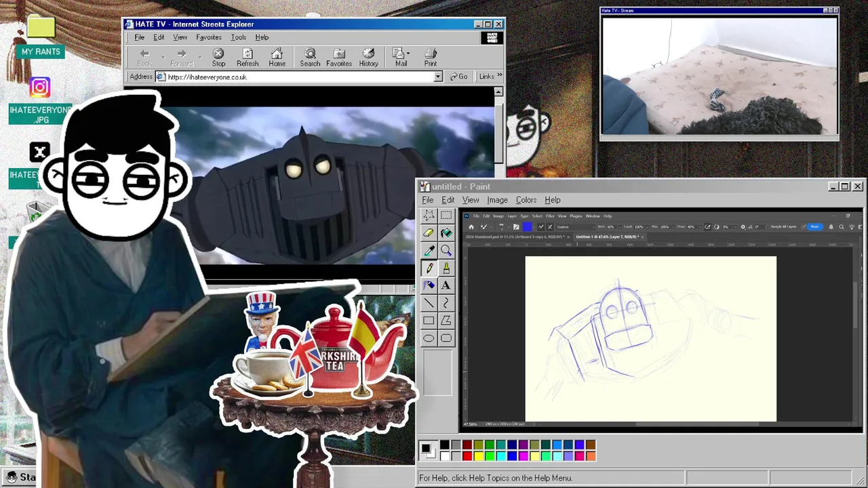Select the orange swatch in Paint palette
The image size is (868, 488).
coord(591,456)
